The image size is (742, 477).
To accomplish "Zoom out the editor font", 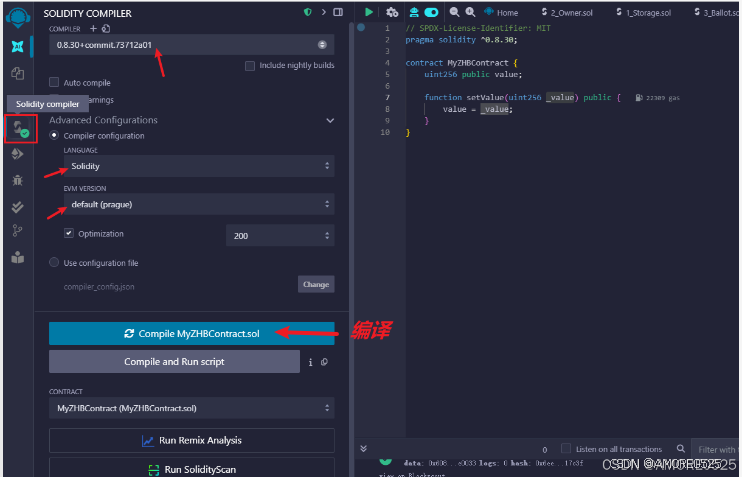I will pos(454,12).
